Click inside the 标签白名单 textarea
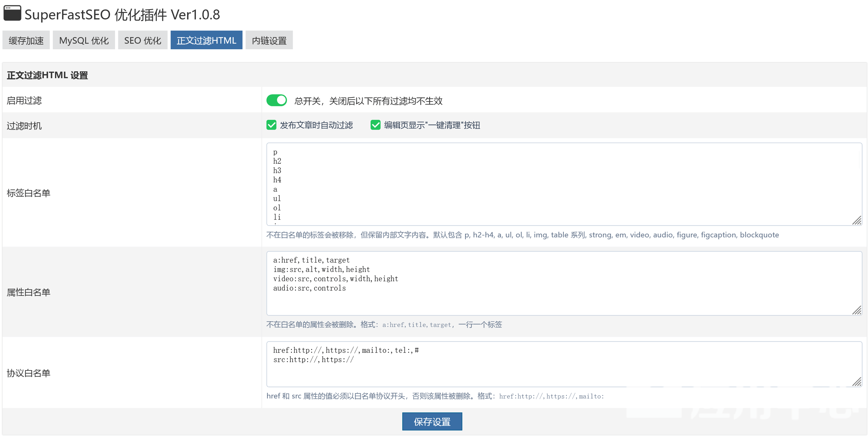The height and width of the screenshot is (437, 868). (564, 184)
